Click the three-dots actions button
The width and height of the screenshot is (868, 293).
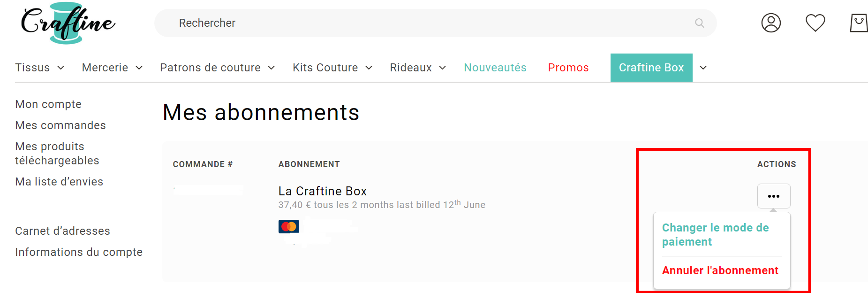tap(773, 196)
